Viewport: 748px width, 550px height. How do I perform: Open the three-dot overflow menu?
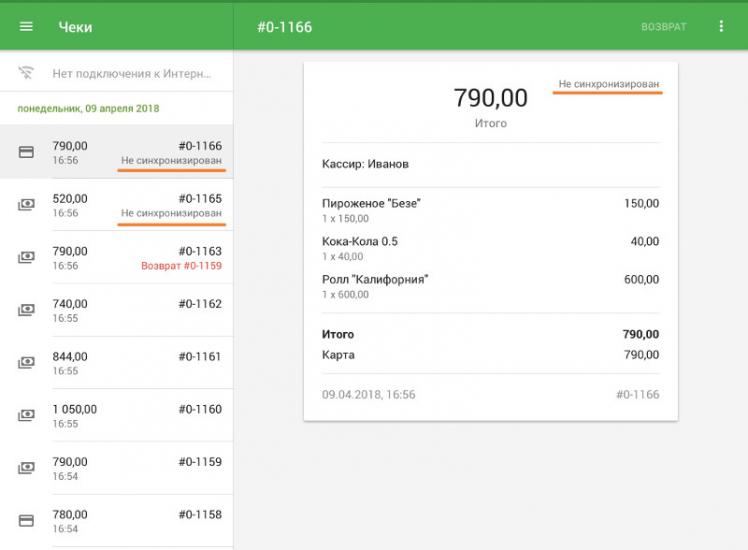tap(721, 27)
